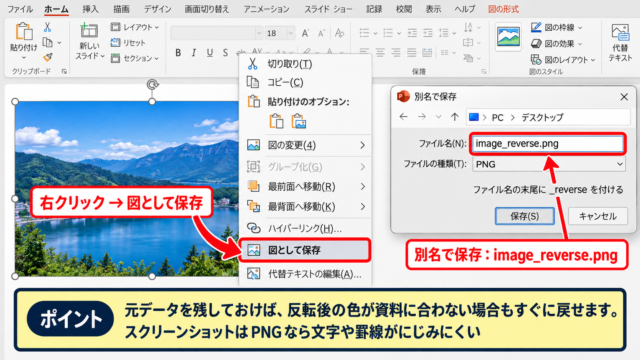Viewport: 640px width, 360px height.
Task: Click the Format Painter brush icon
Action: tap(48, 57)
